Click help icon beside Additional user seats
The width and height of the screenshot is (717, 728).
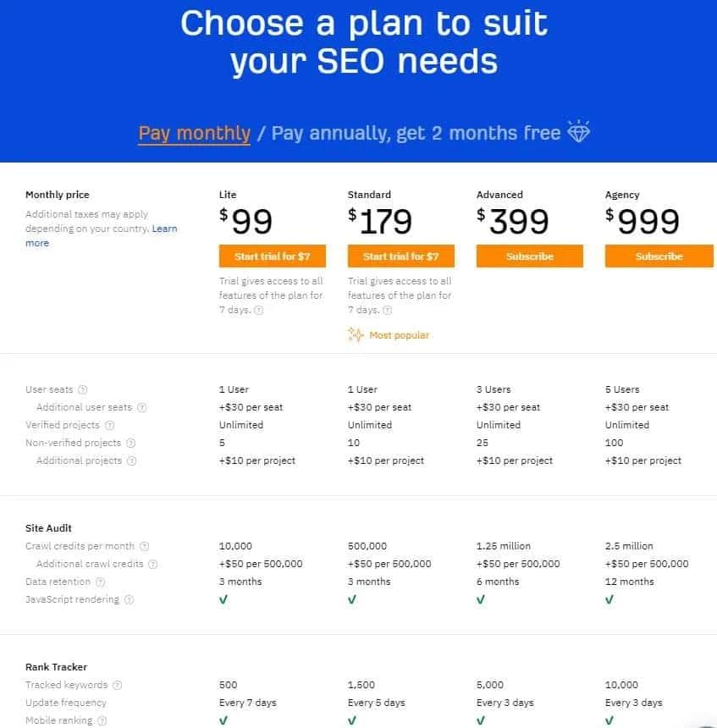(x=141, y=407)
